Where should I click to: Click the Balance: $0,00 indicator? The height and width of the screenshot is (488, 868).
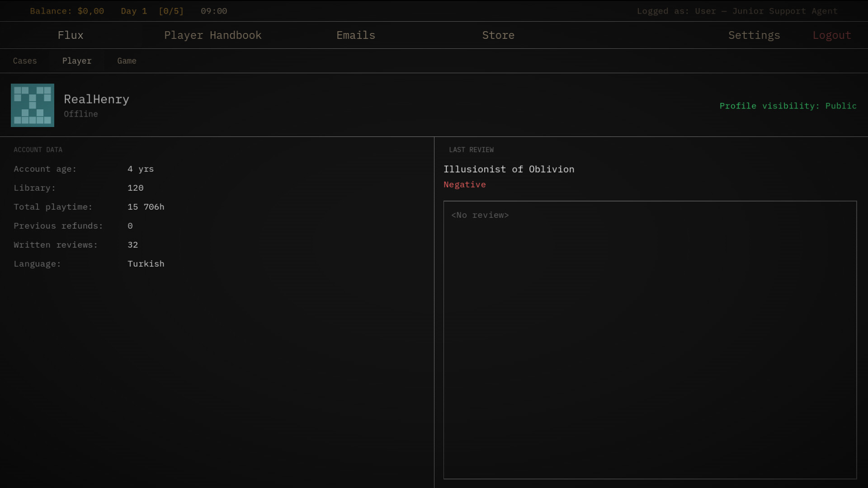(67, 11)
